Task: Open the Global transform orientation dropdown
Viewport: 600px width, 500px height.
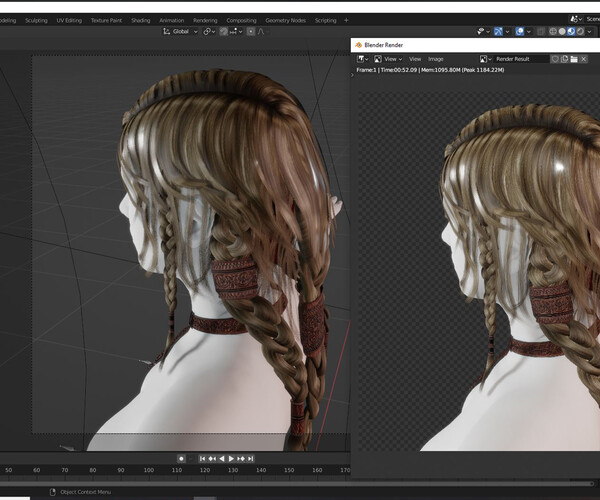Action: tap(180, 31)
